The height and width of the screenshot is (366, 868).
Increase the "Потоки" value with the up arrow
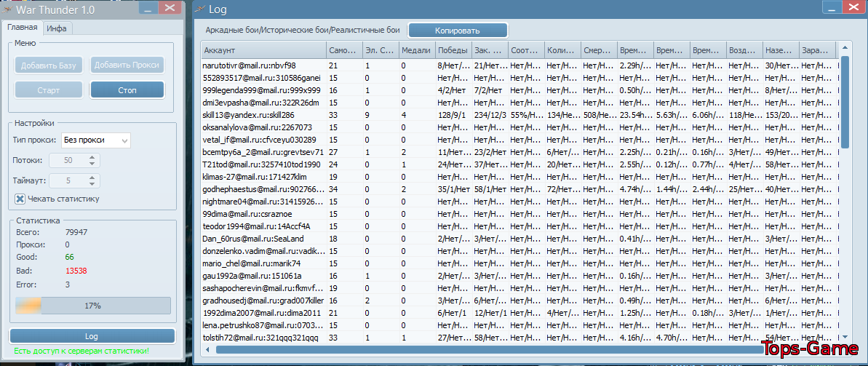click(x=92, y=157)
